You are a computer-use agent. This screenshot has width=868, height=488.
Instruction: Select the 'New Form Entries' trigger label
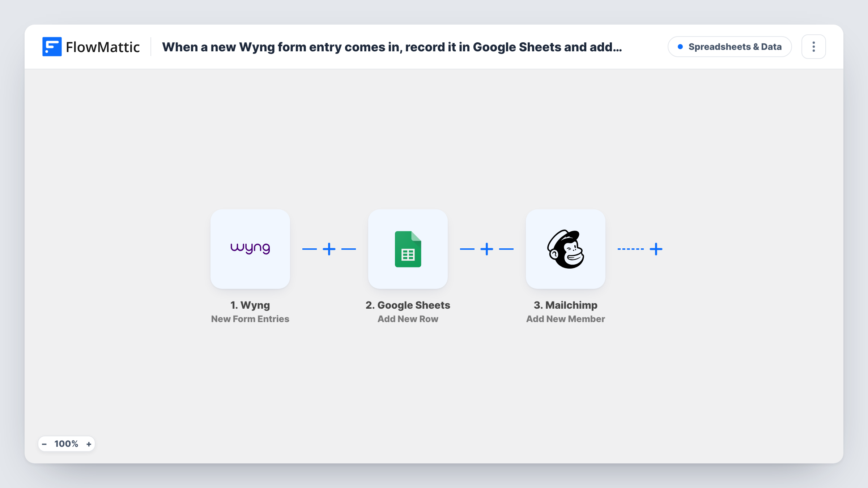[x=250, y=319]
